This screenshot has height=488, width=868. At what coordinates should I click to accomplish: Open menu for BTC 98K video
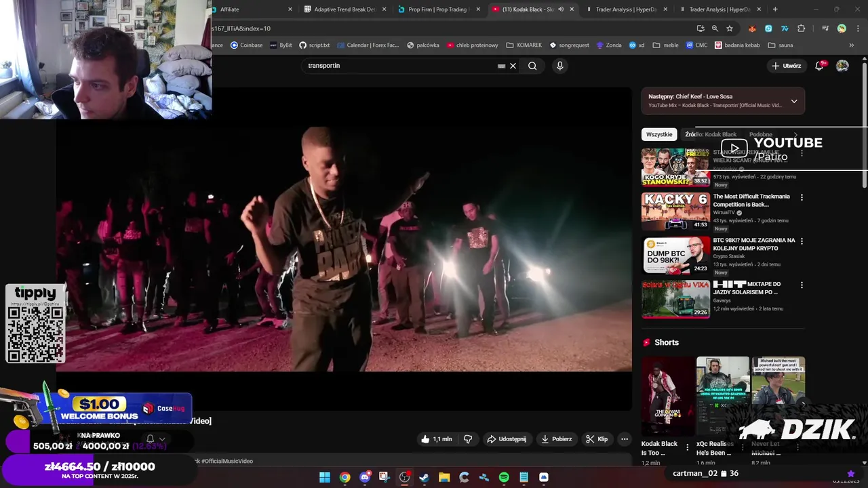802,241
